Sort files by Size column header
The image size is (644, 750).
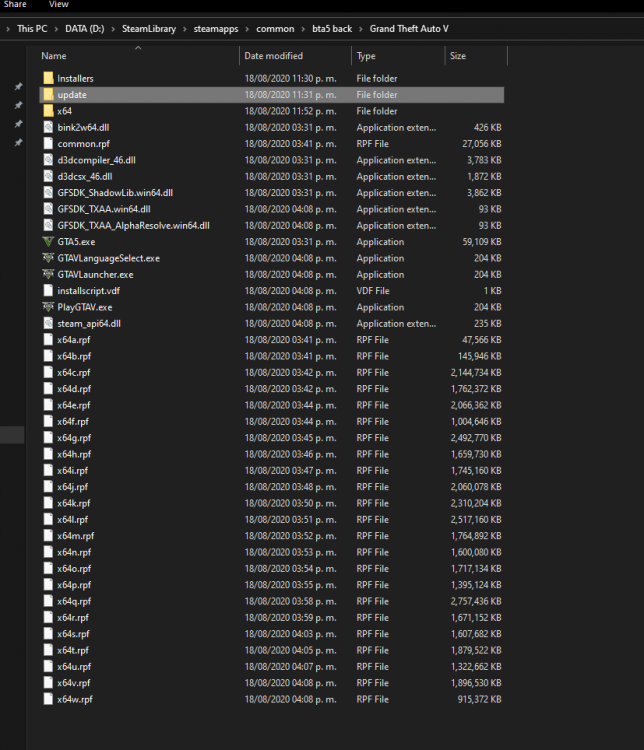coord(457,56)
